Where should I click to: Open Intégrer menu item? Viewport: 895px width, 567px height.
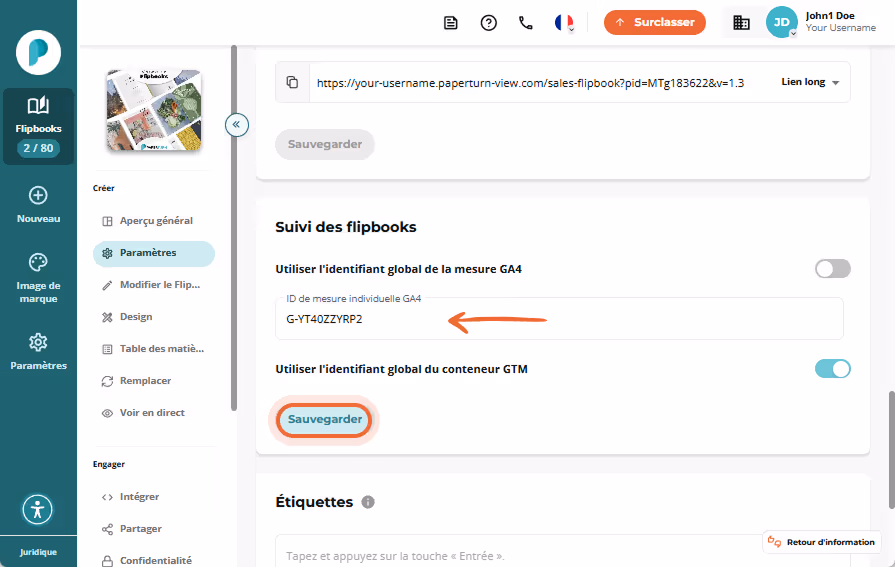coord(154,497)
